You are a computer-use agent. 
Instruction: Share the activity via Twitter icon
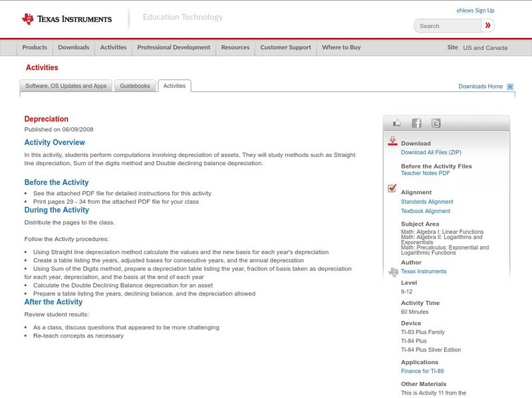point(436,123)
